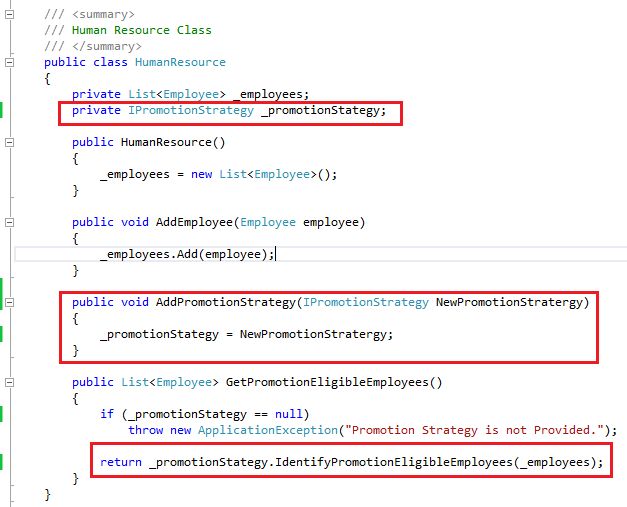The image size is (627, 507).
Task: Click the ApplicationException type name
Action: [268, 430]
